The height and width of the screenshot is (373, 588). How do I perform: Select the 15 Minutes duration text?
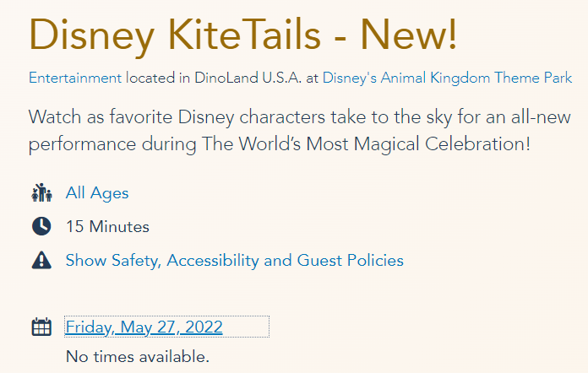click(107, 226)
